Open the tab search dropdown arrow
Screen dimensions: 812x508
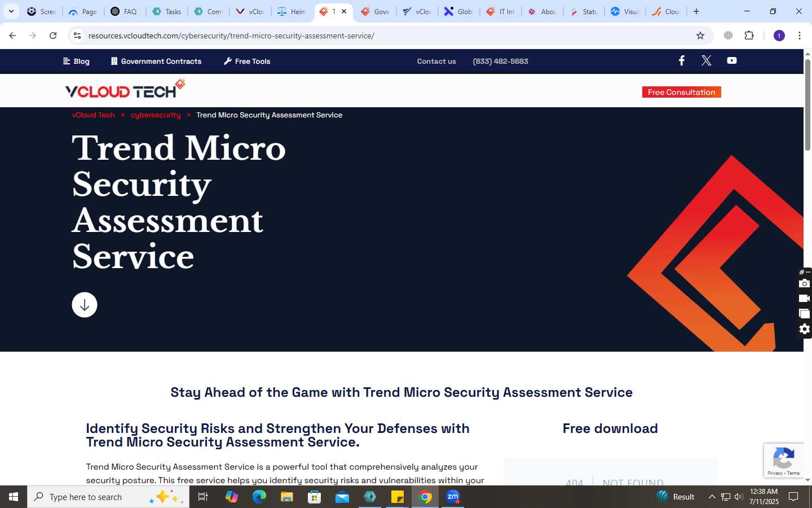click(x=11, y=11)
